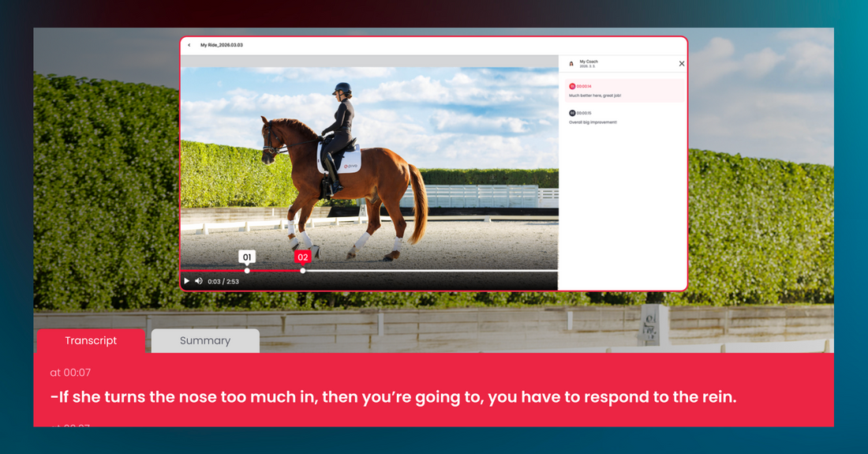Mute the video with the speaker icon
Screen dimensions: 868x454
pos(199,281)
